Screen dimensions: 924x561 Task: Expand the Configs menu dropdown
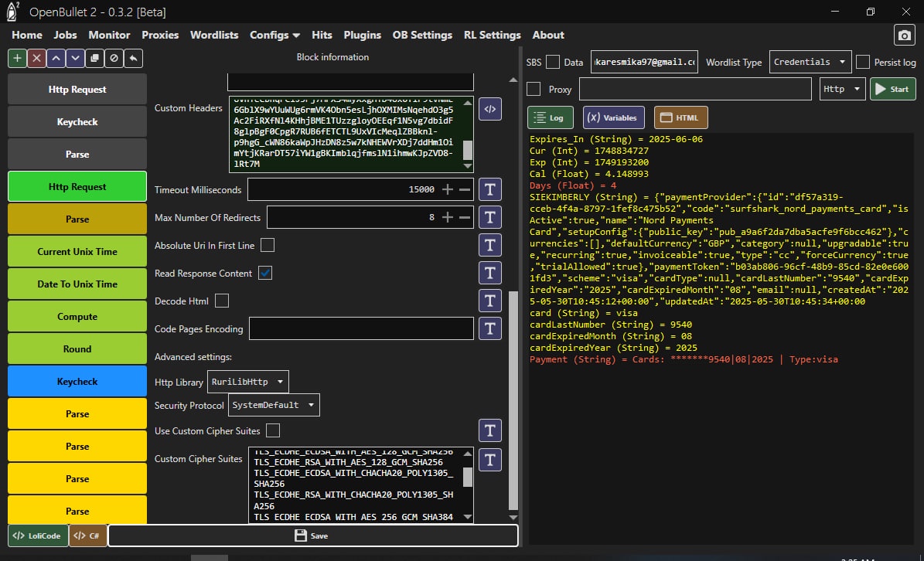pyautogui.click(x=274, y=36)
